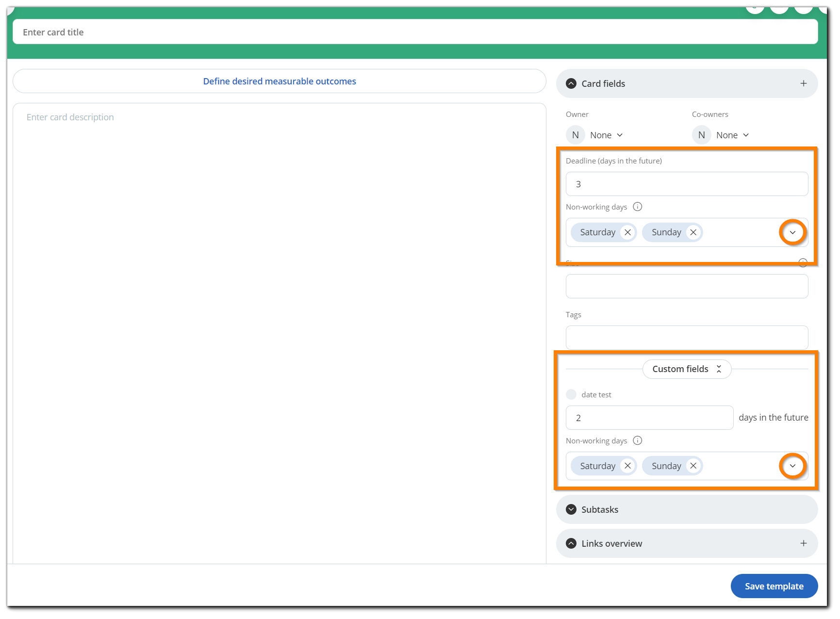Remove Saturday from Deadline non-working days
Viewport: 840px width, 619px height.
coord(627,232)
